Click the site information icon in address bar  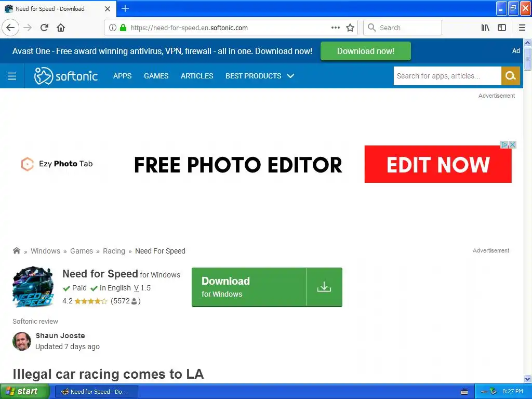(113, 28)
